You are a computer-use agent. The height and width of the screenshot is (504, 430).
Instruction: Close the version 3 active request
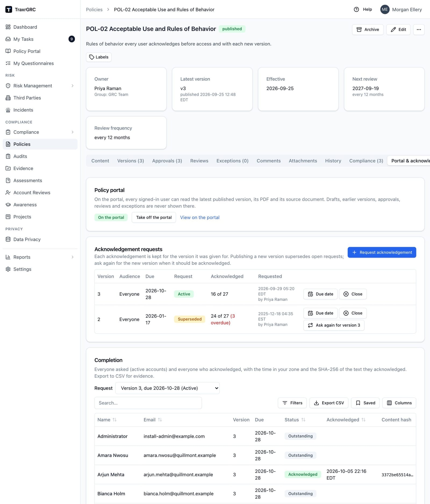(x=353, y=294)
